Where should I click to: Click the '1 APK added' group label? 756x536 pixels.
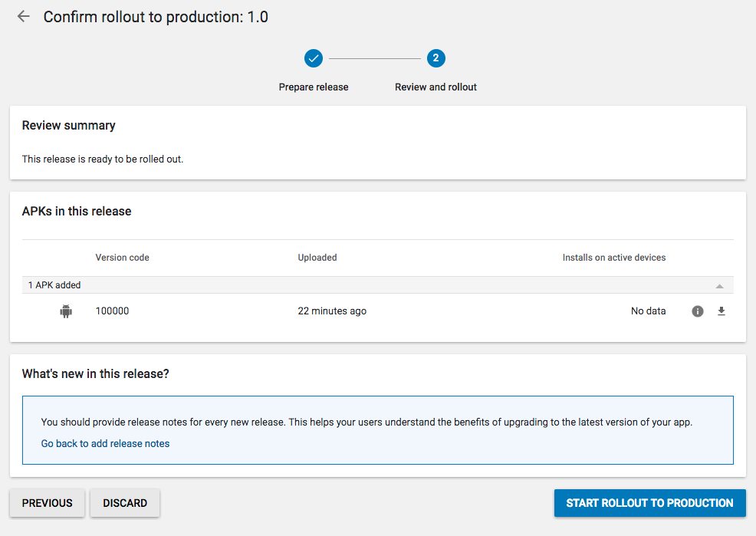pos(54,285)
